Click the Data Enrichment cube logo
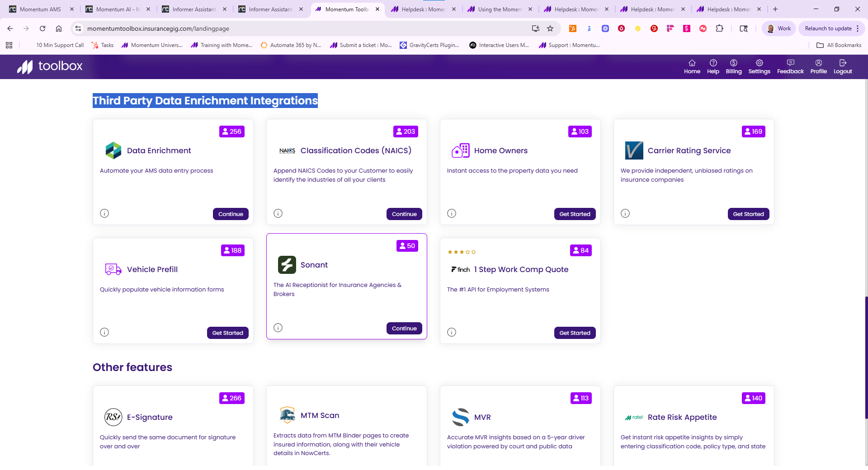868x470 pixels. tap(113, 150)
